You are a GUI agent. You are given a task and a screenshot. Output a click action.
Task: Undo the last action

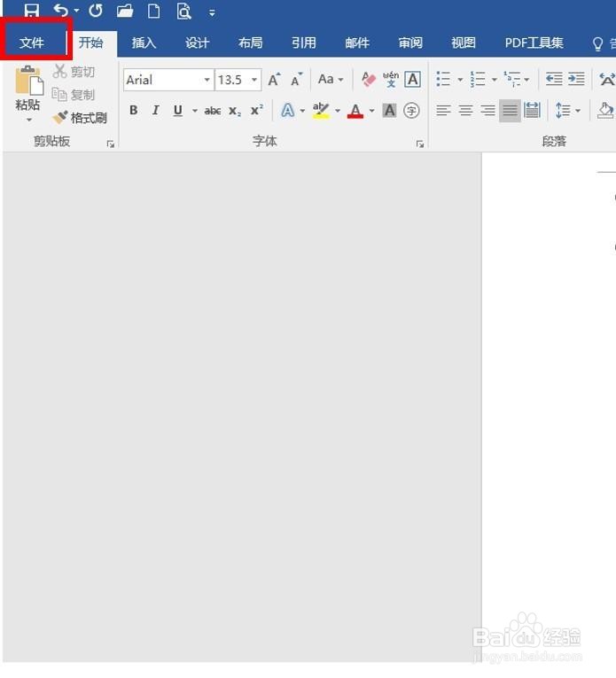pyautogui.click(x=61, y=10)
